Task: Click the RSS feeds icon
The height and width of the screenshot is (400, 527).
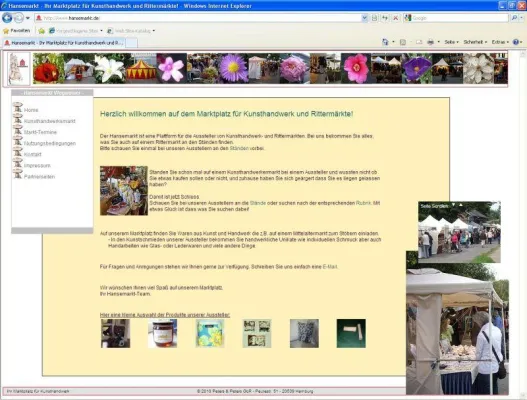Action: (x=403, y=42)
